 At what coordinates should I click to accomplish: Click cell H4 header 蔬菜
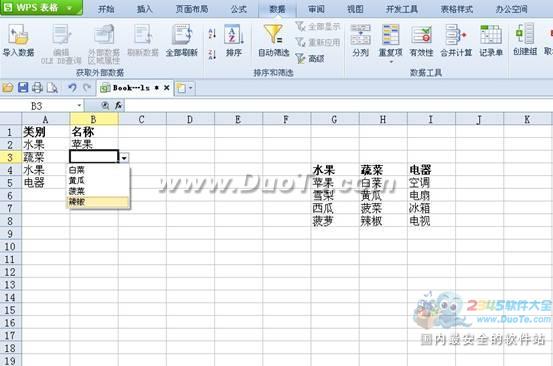(x=383, y=170)
